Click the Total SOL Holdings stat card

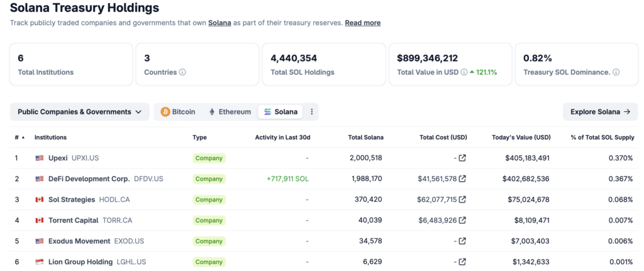point(324,65)
